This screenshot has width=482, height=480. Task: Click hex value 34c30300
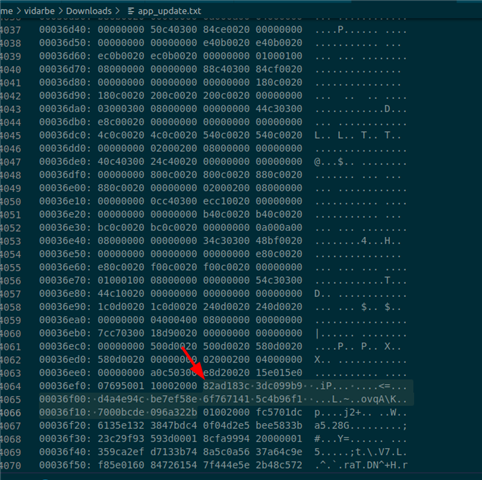coord(226,241)
